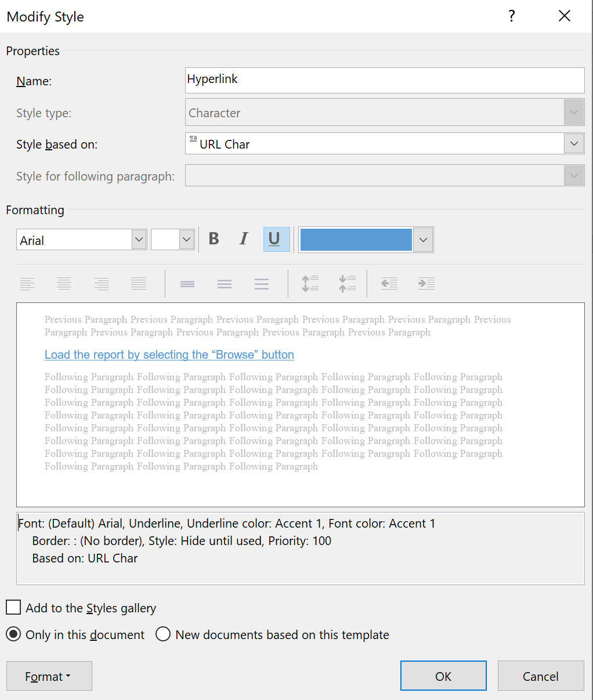593x700 pixels.
Task: Open the Format menu
Action: coord(49,676)
